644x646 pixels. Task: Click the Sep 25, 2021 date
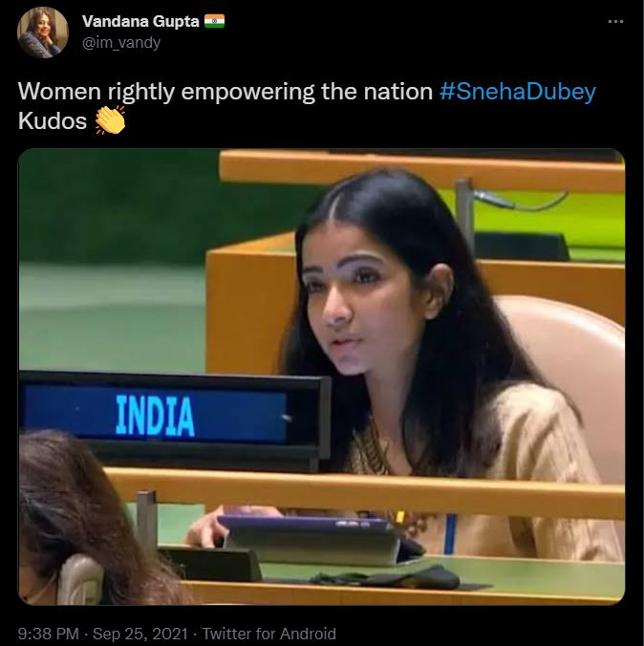[140, 634]
